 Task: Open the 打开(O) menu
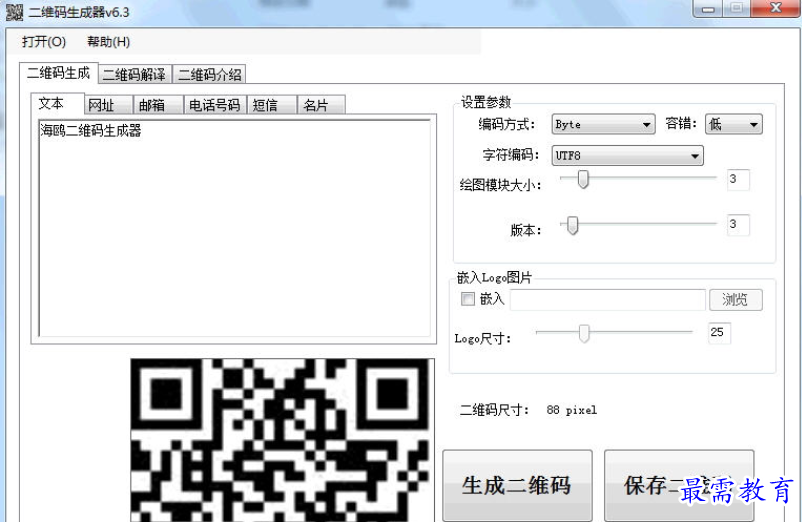click(x=44, y=41)
